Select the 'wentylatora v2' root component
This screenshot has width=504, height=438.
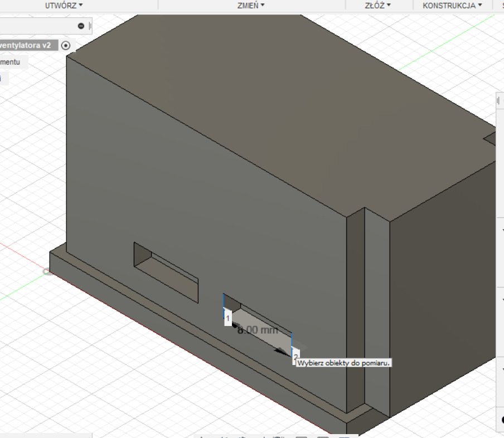[28, 45]
